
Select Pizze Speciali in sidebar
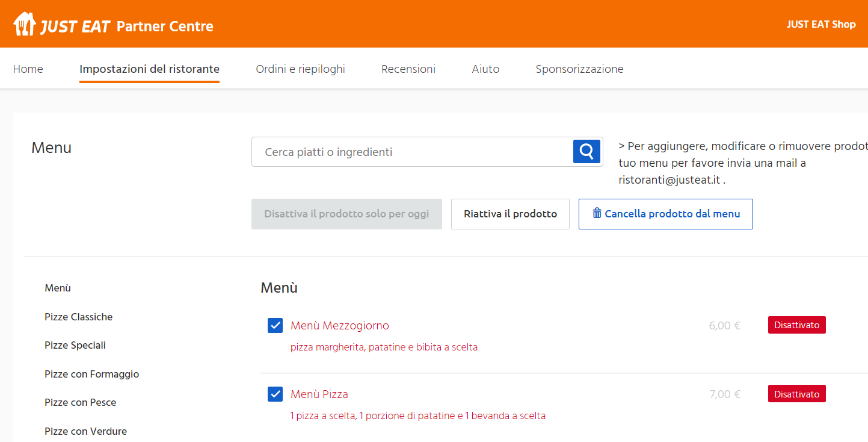[75, 345]
